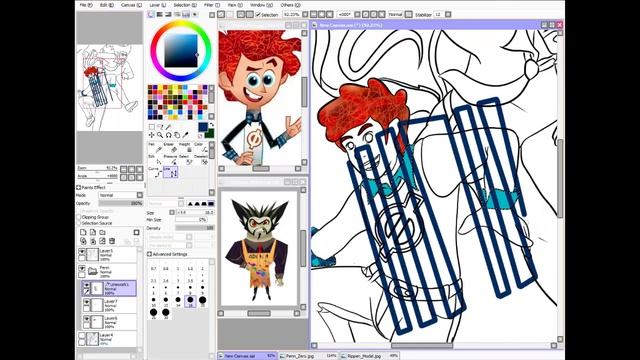
Task: Open the zoom percentage dropdown in toolbar
Action: (x=305, y=14)
